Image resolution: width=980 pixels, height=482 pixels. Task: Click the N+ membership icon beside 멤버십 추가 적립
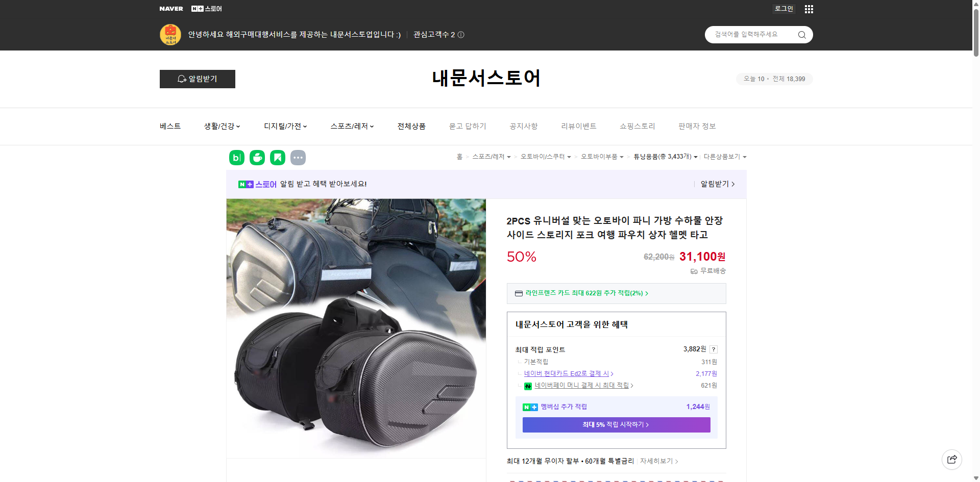[530, 407]
